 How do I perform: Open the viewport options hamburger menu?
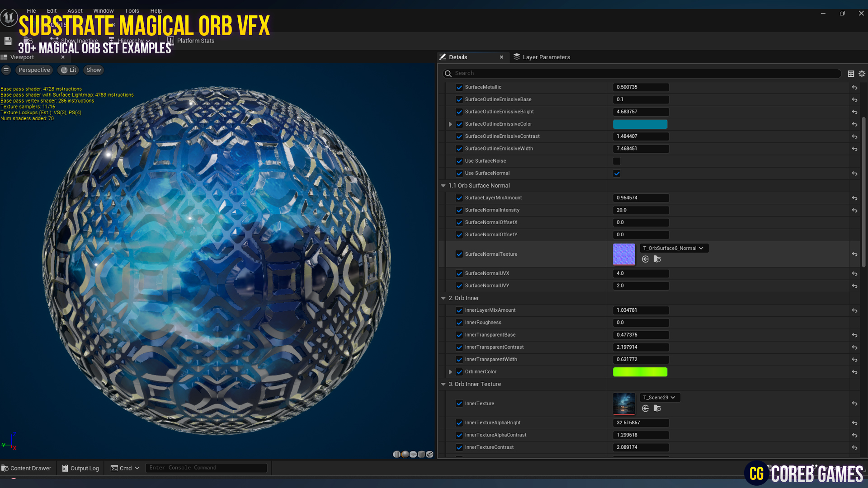(6, 70)
